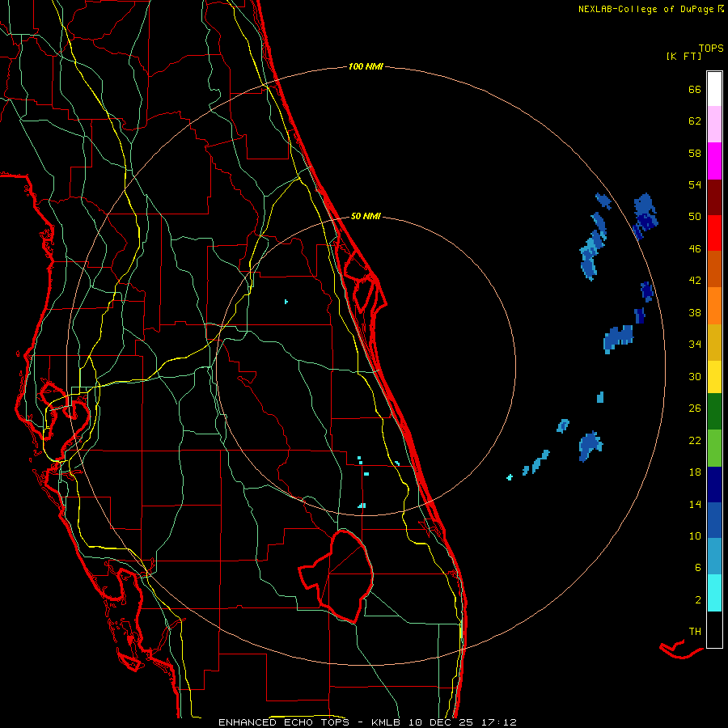Click the legend value 14

pos(695,504)
